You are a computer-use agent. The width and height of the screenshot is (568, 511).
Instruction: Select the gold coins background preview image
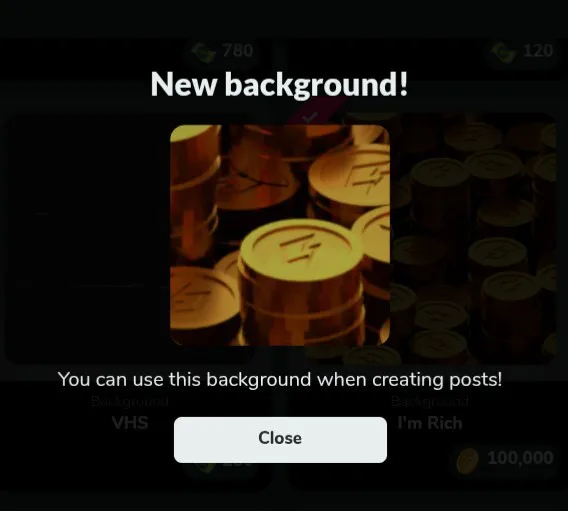280,235
